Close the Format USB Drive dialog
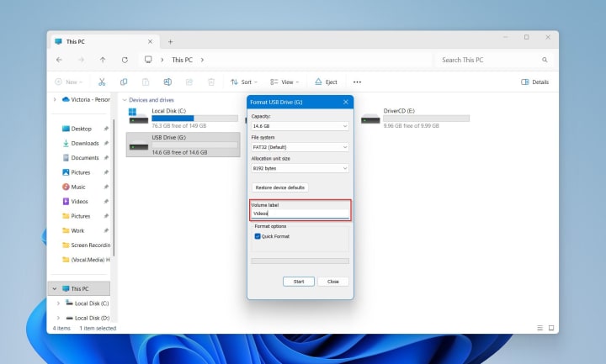 (x=346, y=102)
